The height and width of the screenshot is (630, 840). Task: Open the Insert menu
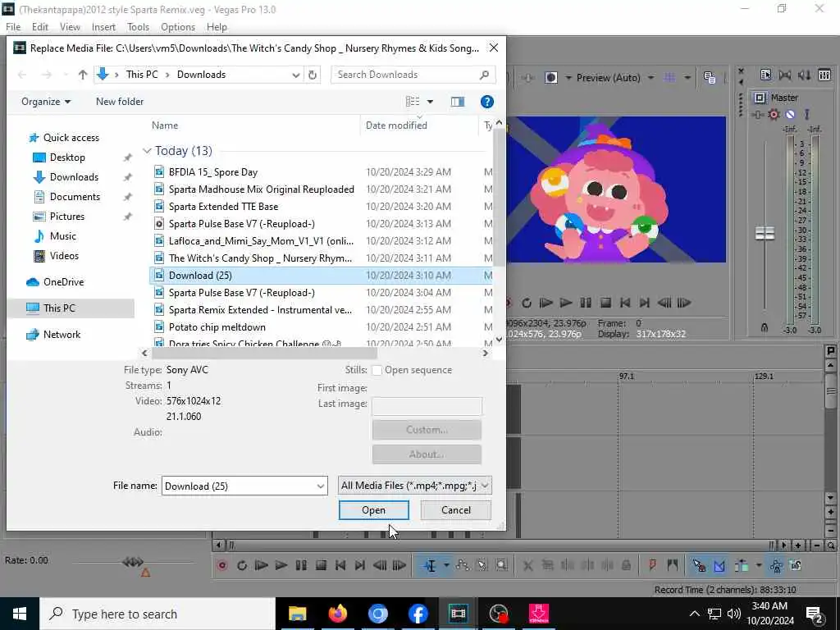pyautogui.click(x=103, y=27)
